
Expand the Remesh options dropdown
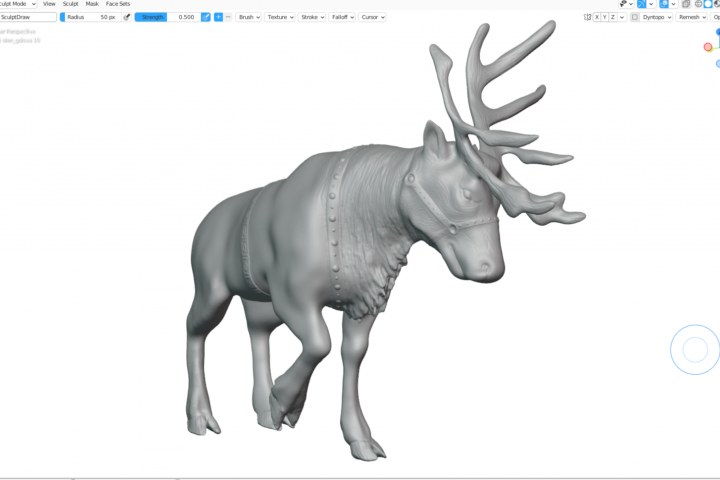(692, 17)
